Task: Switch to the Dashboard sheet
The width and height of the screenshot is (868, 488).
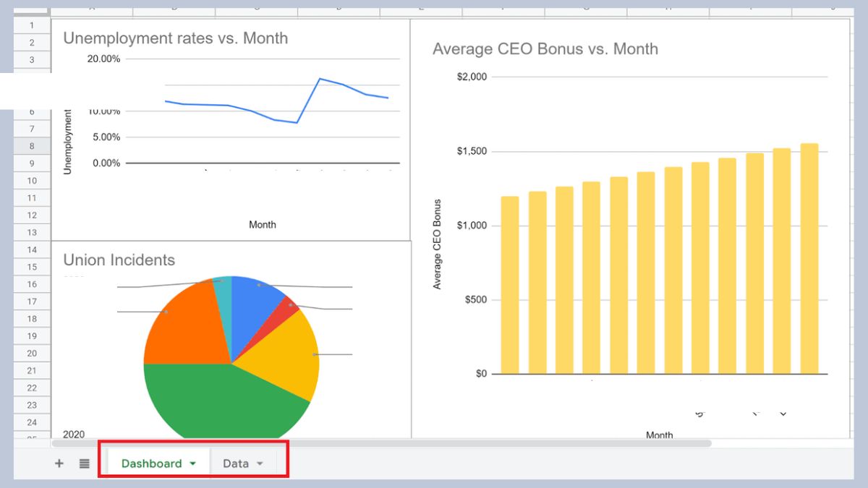Action: tap(150, 463)
